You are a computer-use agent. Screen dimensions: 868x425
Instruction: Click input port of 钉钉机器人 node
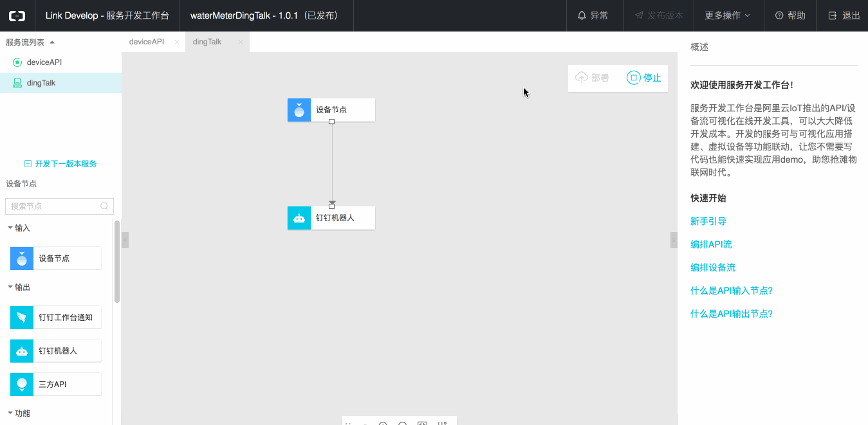331,206
